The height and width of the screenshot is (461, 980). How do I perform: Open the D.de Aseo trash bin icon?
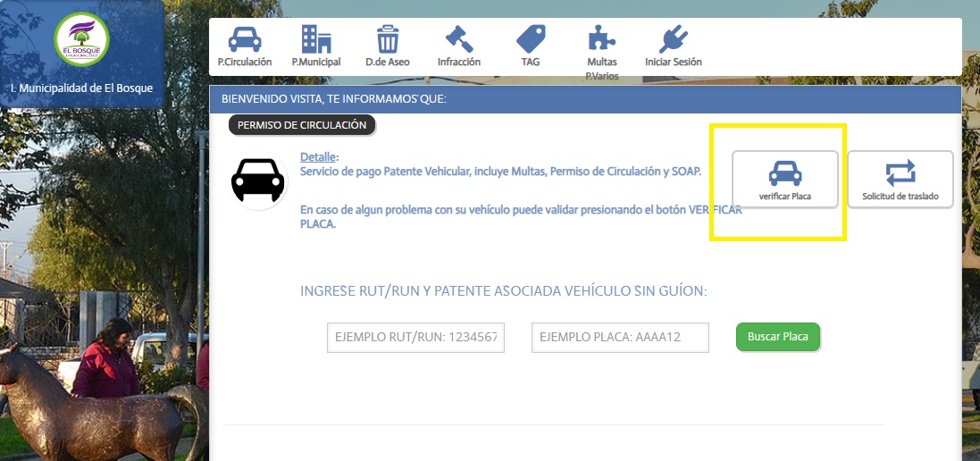388,38
